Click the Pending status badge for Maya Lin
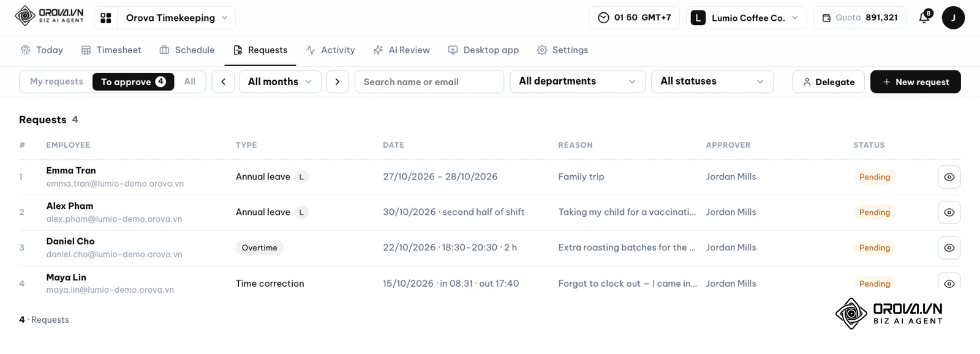The width and height of the screenshot is (980, 354). tap(874, 284)
